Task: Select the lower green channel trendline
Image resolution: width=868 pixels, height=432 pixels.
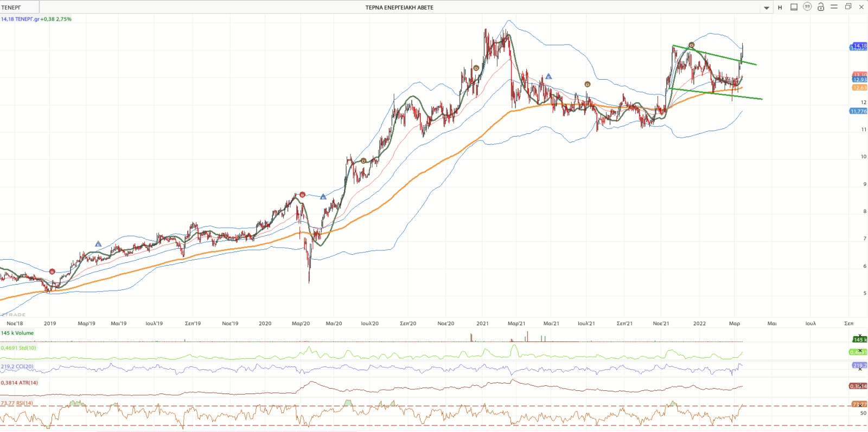Action: 715,93
